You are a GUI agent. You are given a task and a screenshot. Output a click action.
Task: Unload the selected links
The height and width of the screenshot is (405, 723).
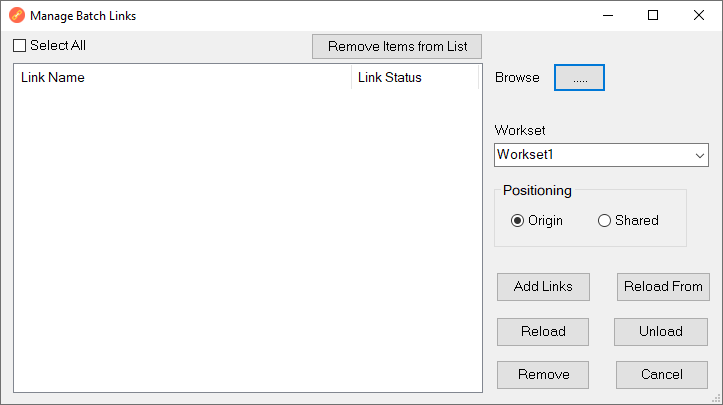pos(660,331)
